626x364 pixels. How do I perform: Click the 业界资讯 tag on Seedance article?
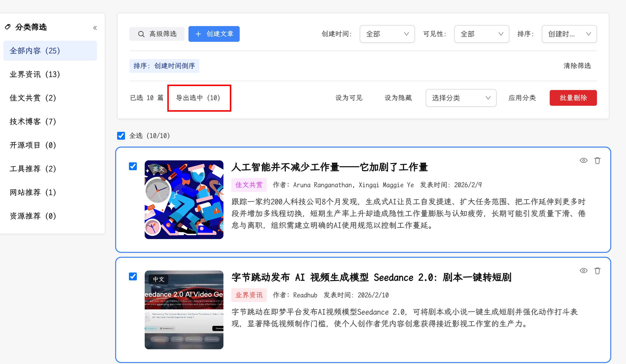pyautogui.click(x=249, y=295)
